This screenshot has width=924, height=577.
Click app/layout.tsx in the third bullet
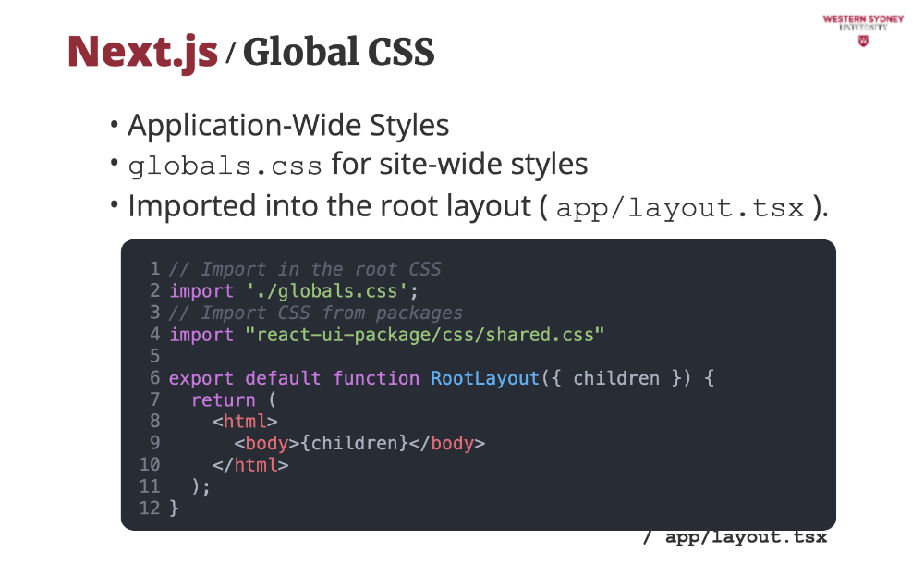point(680,206)
